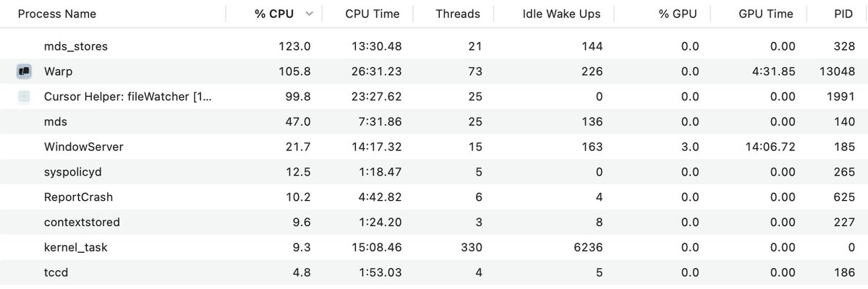Select the tccd process row
Viewport: 868px width, 289px height.
click(x=434, y=272)
